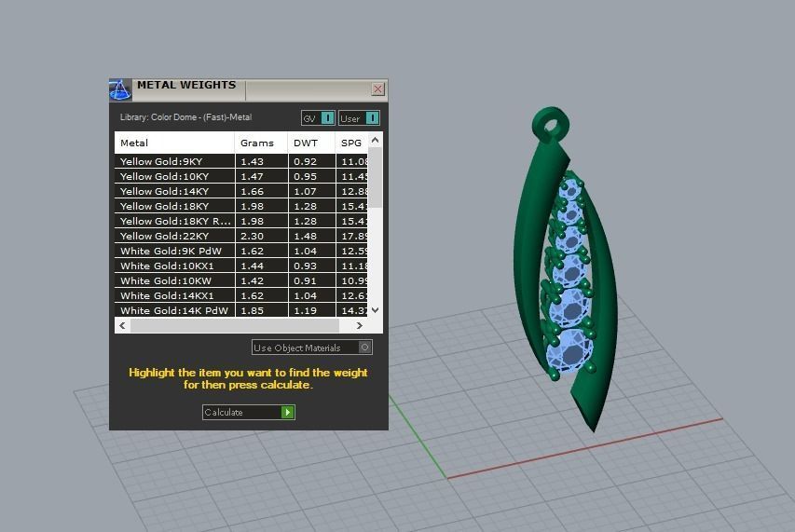Click the horizontal scrollbar thumb
The image size is (795, 532).
(x=234, y=325)
